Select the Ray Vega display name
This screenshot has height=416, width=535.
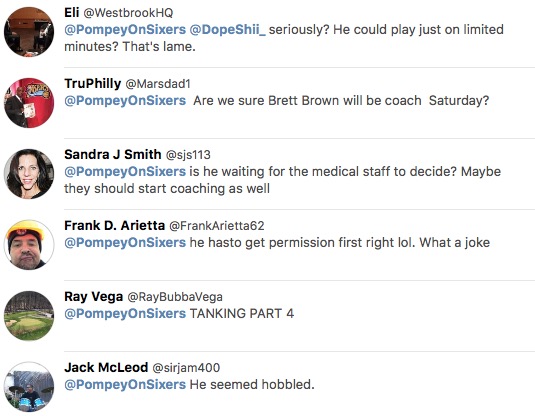tap(93, 297)
